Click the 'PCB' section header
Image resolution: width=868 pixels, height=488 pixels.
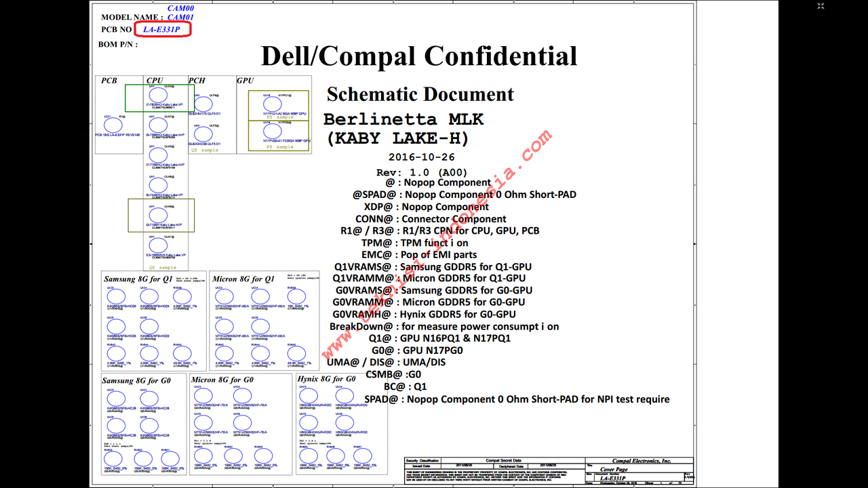[109, 81]
